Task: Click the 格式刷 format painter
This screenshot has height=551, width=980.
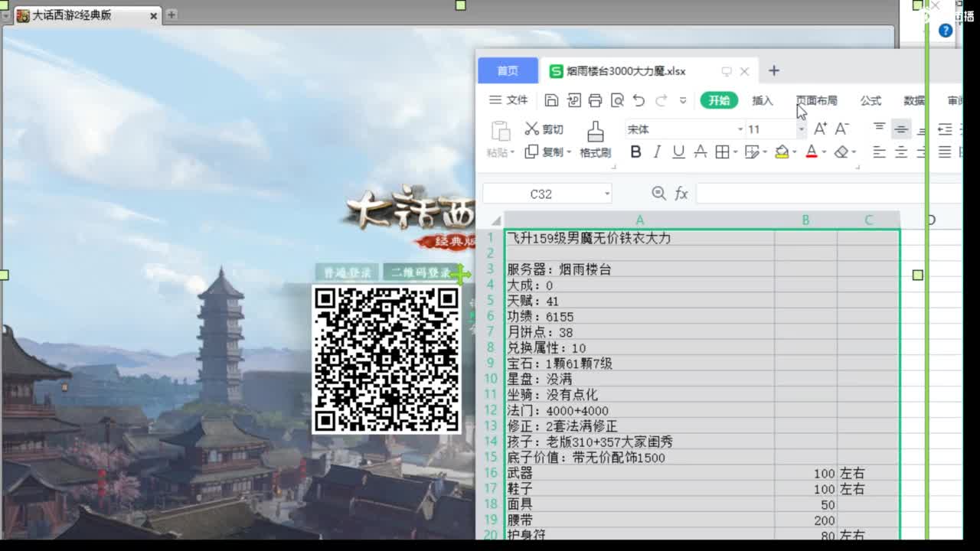Action: (595, 140)
